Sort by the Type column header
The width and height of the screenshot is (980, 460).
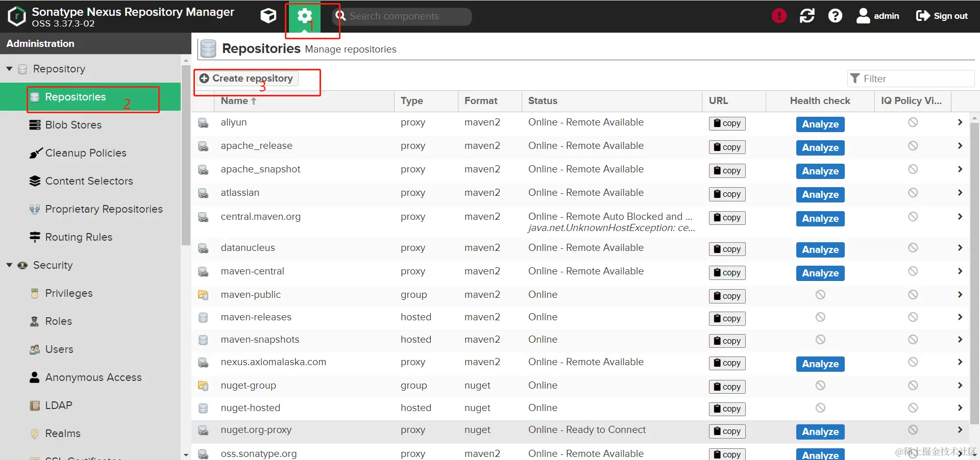pyautogui.click(x=426, y=101)
